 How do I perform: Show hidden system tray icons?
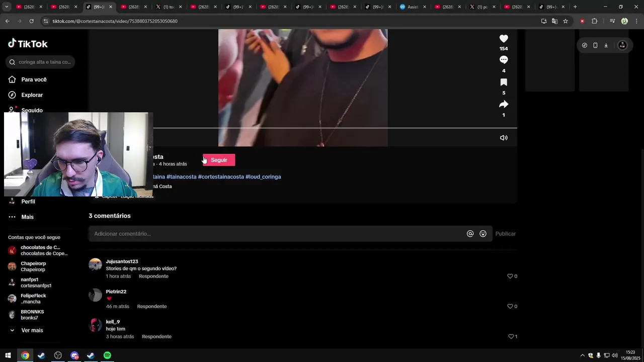coord(583,355)
